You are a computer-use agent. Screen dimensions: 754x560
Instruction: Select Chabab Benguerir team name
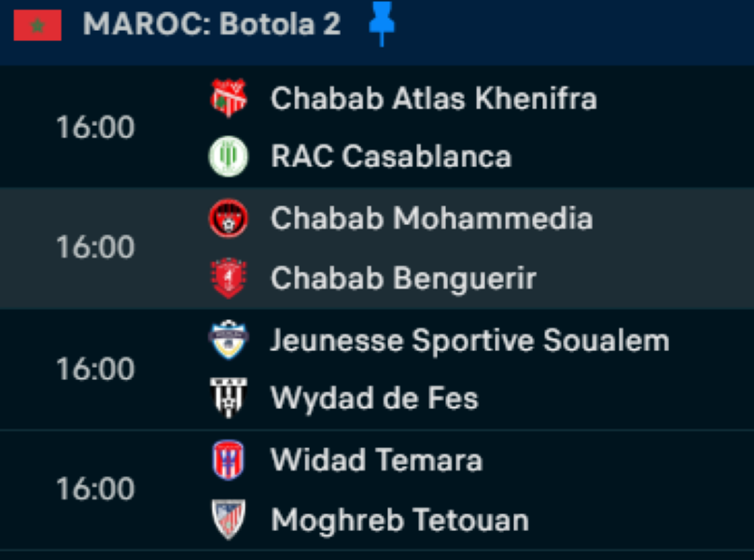(403, 278)
